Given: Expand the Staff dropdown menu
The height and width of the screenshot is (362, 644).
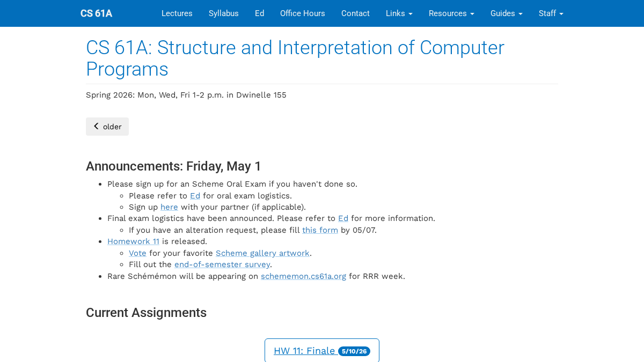Looking at the screenshot, I should click(551, 13).
